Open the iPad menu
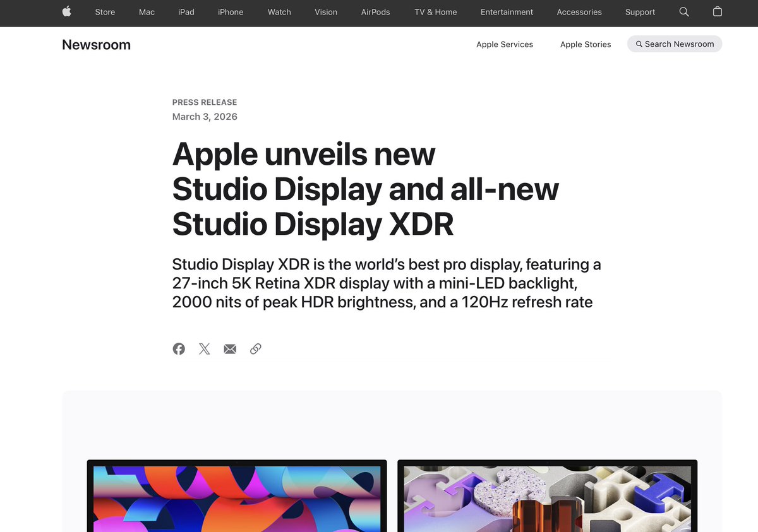Screen dimensions: 758x532 [x=186, y=12]
